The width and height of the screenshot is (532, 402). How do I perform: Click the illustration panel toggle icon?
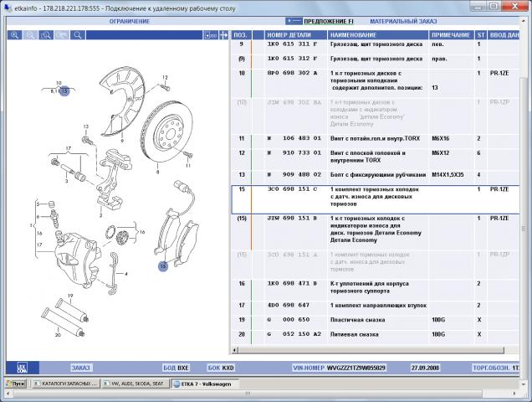[x=211, y=35]
